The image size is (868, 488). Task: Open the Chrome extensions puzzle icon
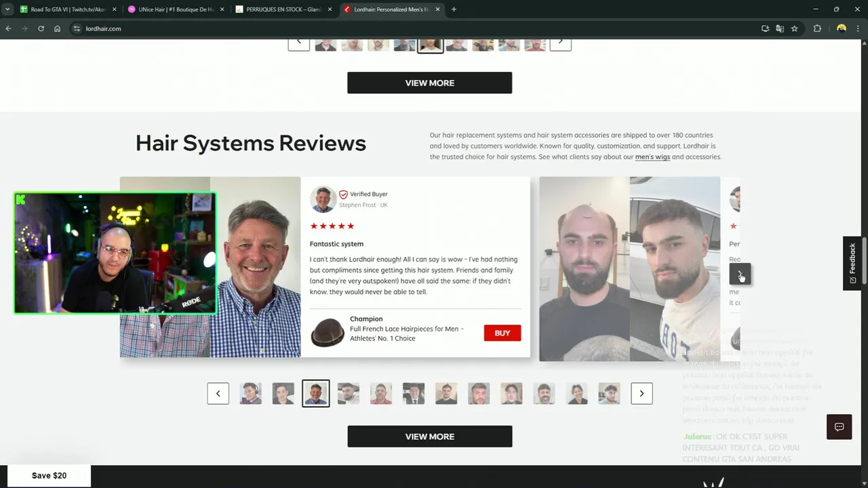coord(817,28)
